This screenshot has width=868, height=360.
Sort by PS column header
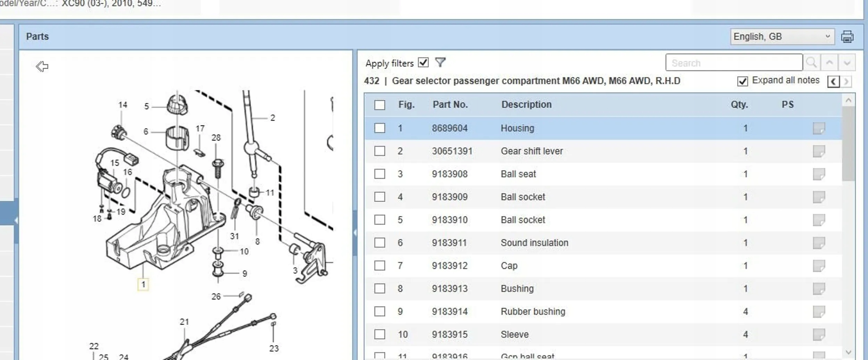click(x=788, y=104)
